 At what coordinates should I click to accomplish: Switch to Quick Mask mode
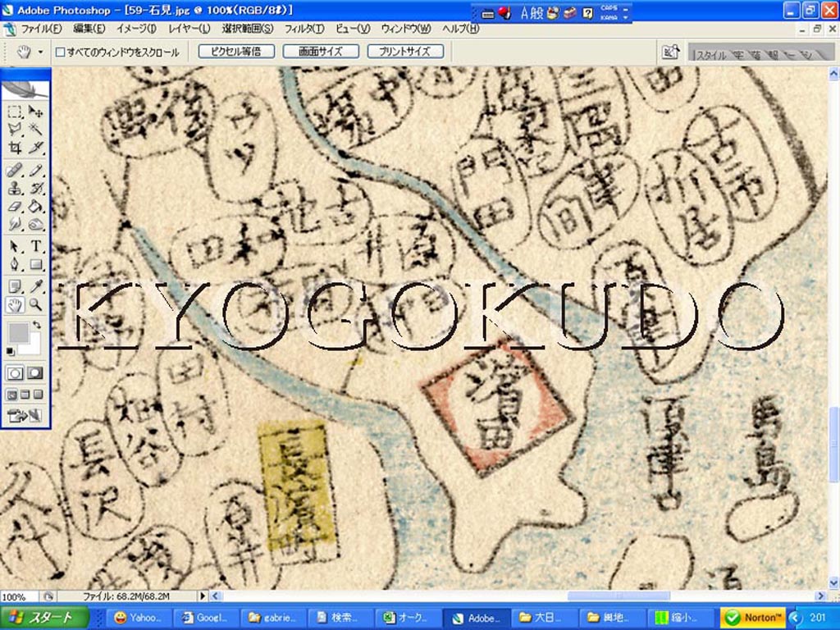click(35, 373)
